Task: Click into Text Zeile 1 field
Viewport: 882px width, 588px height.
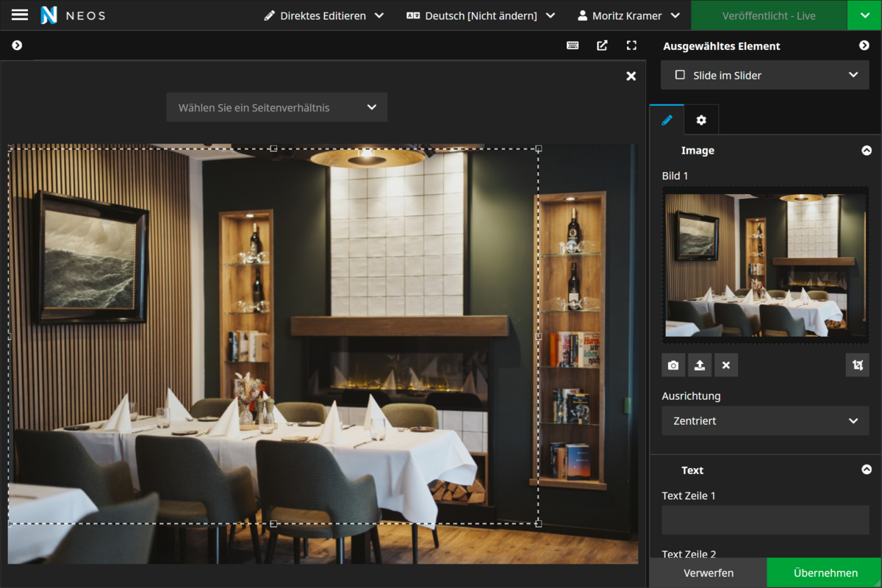Action: 765,520
